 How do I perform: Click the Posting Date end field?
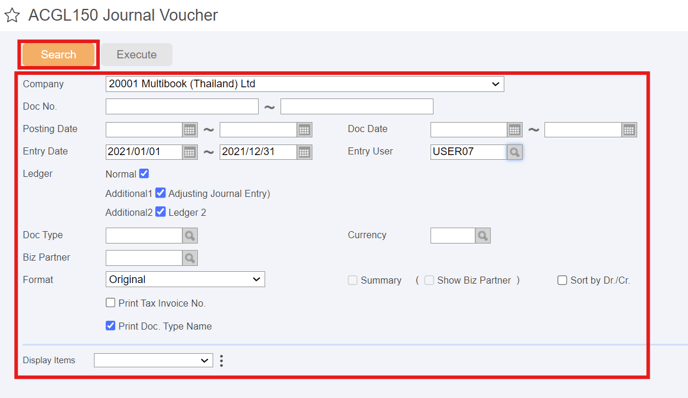(x=258, y=130)
